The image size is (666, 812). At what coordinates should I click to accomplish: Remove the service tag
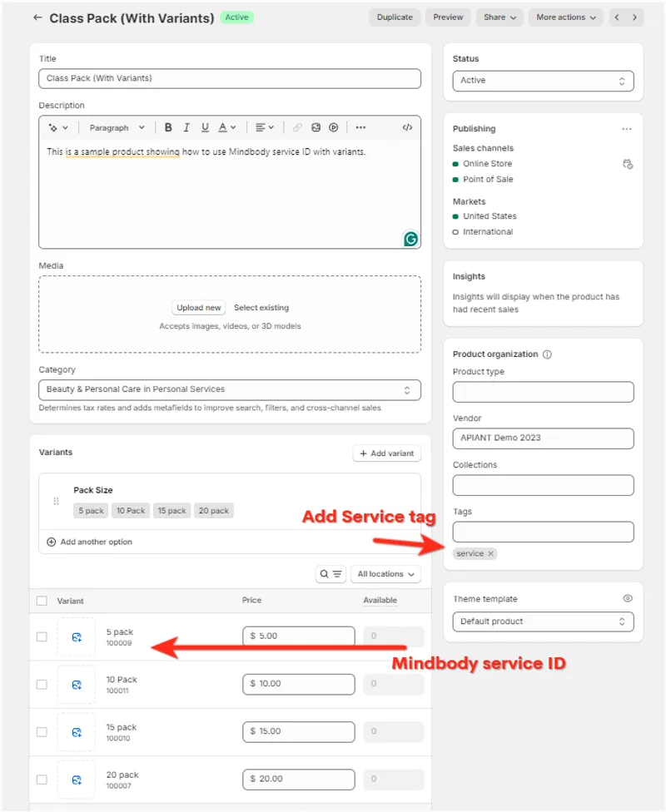pos(490,553)
